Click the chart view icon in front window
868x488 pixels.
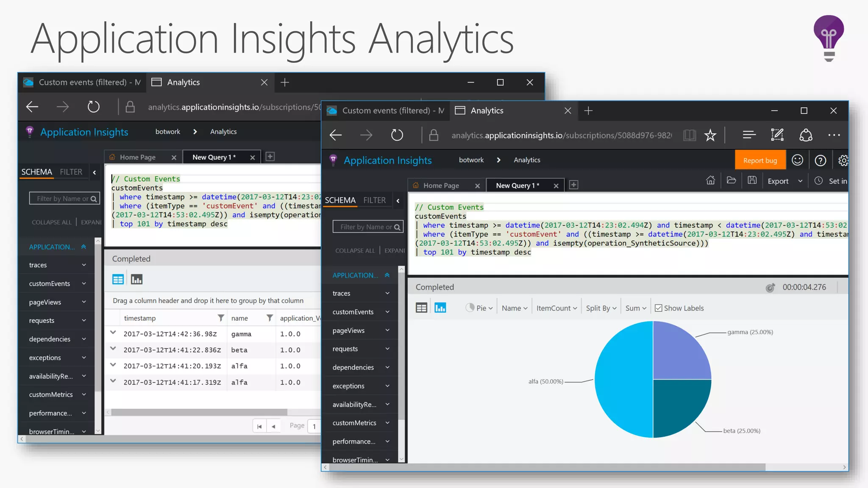[440, 308]
